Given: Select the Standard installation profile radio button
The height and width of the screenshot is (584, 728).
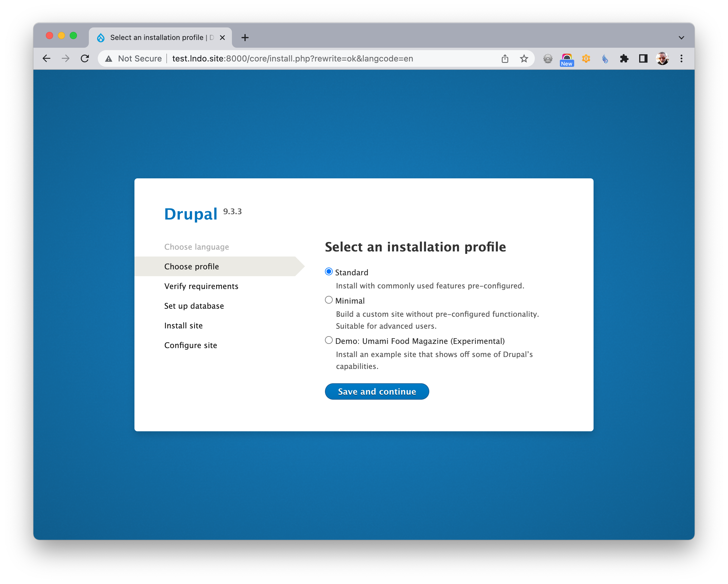Looking at the screenshot, I should point(329,271).
